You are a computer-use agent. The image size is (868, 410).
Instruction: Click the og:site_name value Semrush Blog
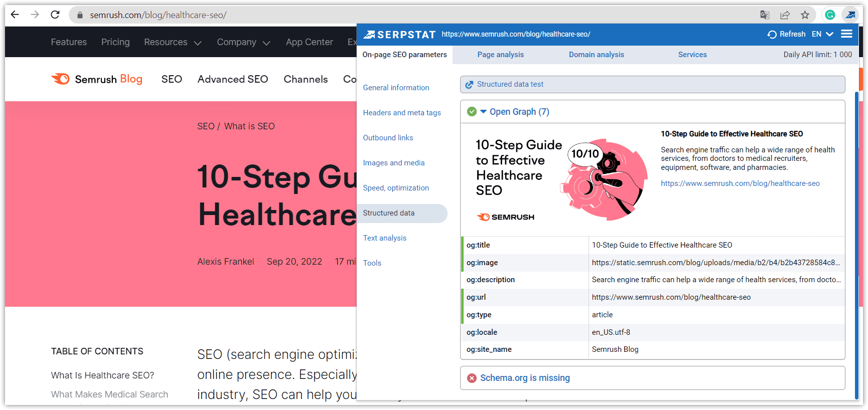pyautogui.click(x=615, y=349)
